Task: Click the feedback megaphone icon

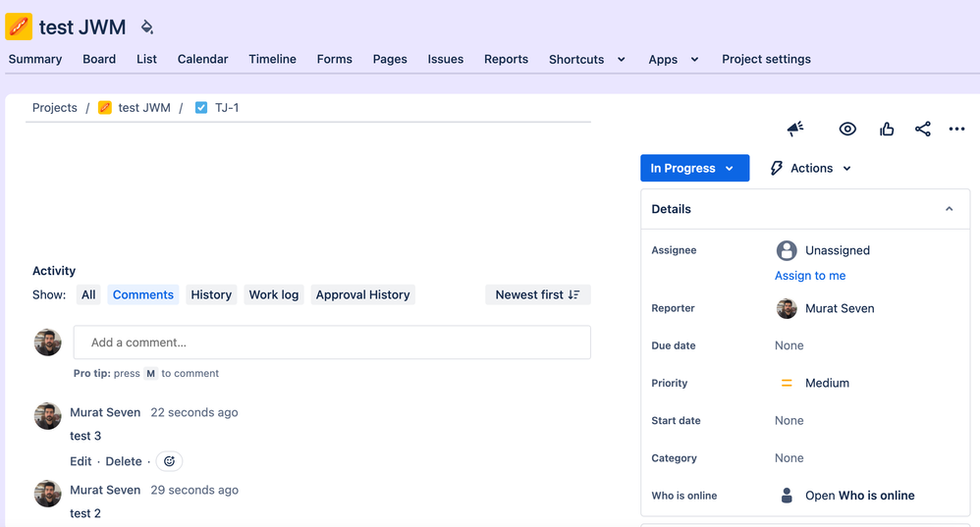Action: click(x=795, y=129)
